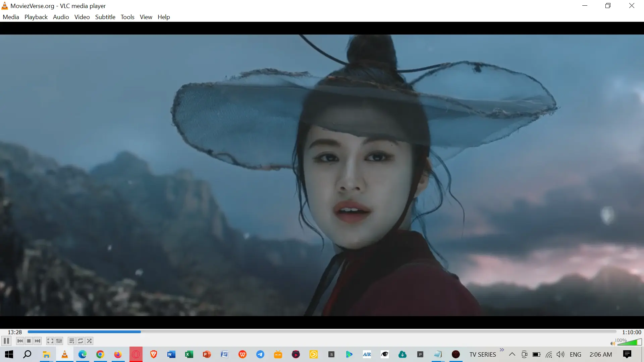Image resolution: width=644 pixels, height=362 pixels.
Task: Open Microsoft Excel from taskbar
Action: (x=189, y=354)
